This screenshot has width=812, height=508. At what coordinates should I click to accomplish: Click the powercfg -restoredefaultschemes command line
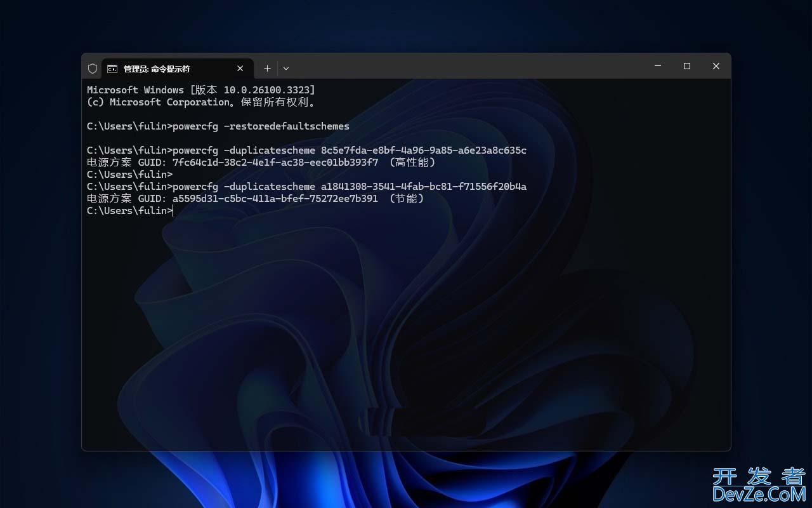pyautogui.click(x=218, y=126)
